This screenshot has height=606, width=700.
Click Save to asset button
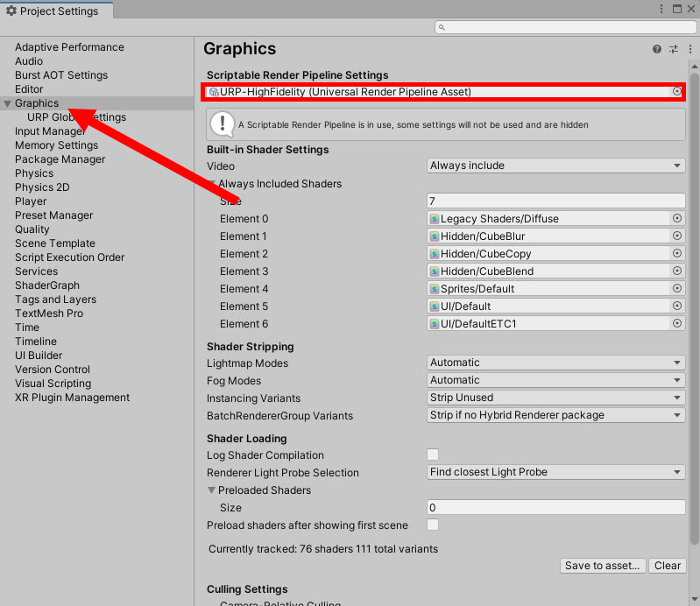click(x=603, y=566)
